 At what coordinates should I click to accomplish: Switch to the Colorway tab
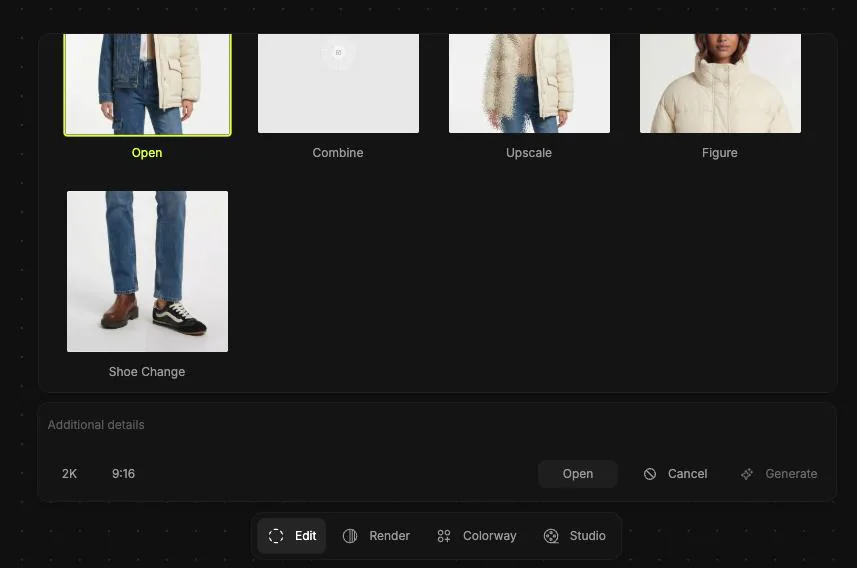(477, 536)
